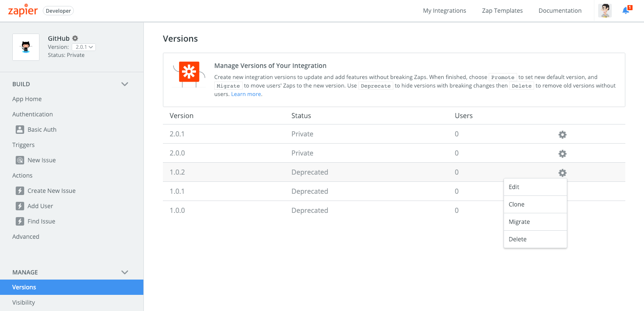Click the GitHub Octocat app logo
644x311 pixels.
tap(26, 47)
